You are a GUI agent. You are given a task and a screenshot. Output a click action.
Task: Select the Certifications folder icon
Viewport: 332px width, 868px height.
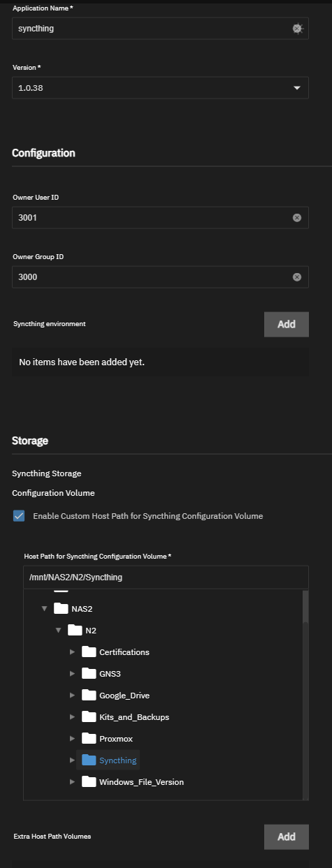point(88,652)
